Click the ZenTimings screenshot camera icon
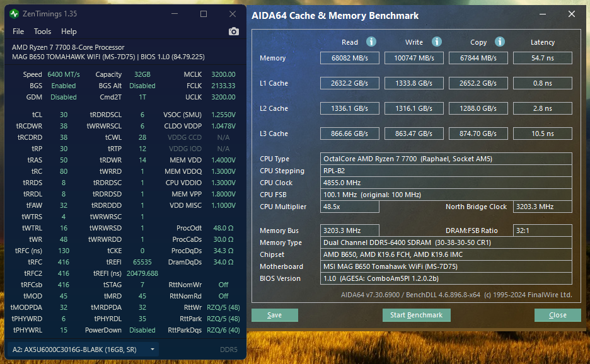Viewport: 590px width, 364px height. coord(234,31)
